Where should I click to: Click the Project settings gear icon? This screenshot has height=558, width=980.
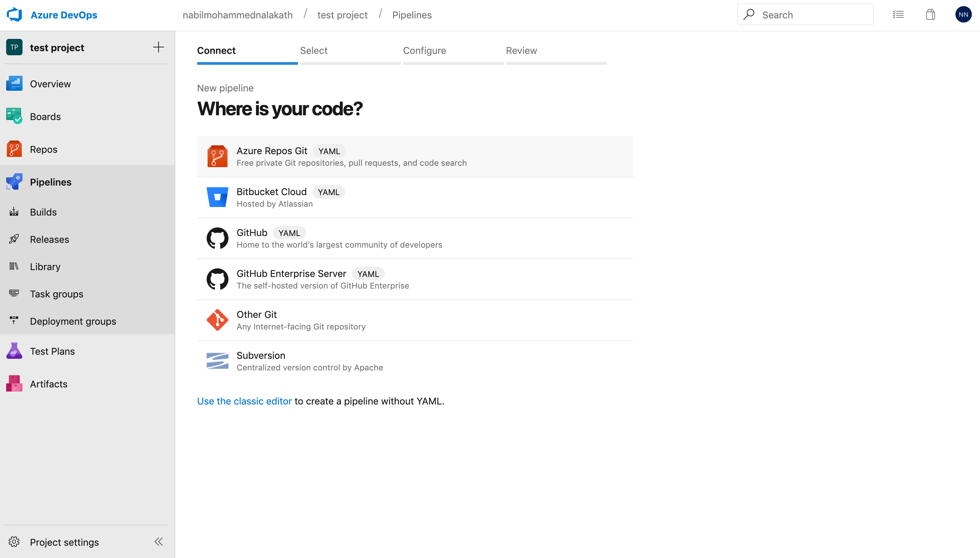click(14, 542)
